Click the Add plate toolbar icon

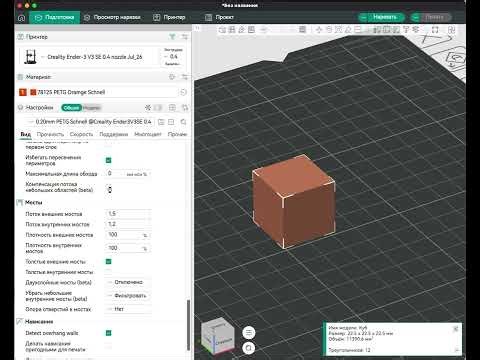click(x=232, y=30)
